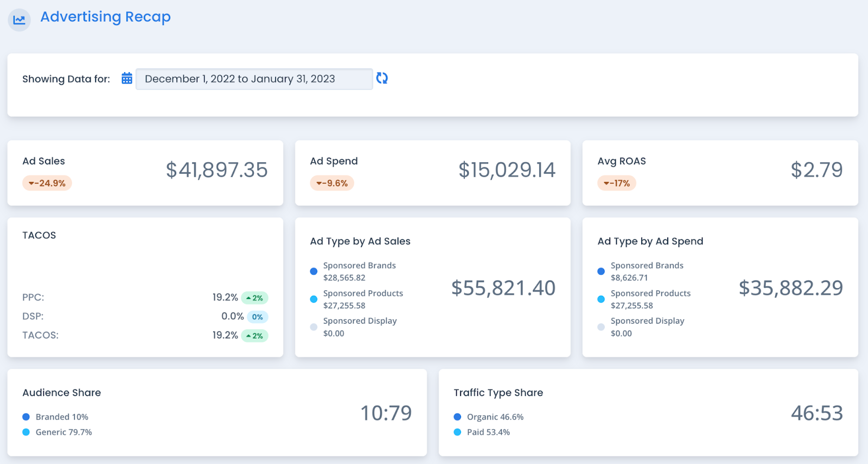
Task: Select the Branded 10% legend dot
Action: tap(26, 417)
